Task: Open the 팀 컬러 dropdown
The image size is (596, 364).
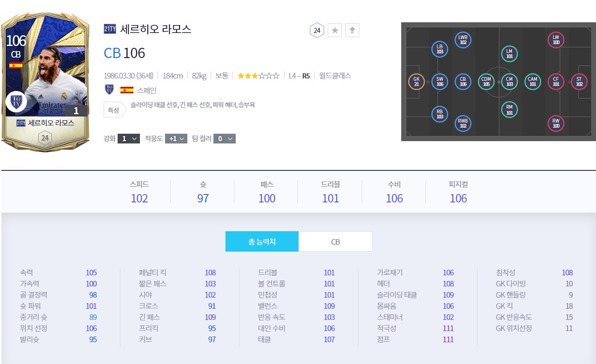Action: (x=225, y=138)
